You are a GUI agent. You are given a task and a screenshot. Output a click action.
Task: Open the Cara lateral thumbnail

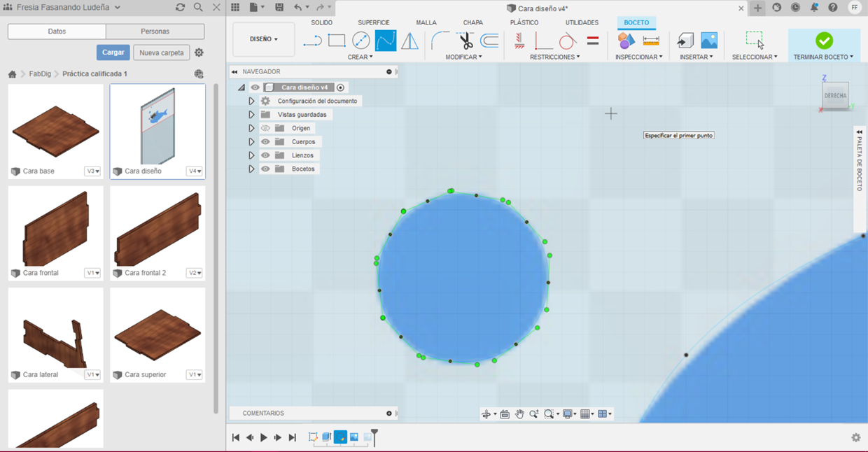(55, 333)
